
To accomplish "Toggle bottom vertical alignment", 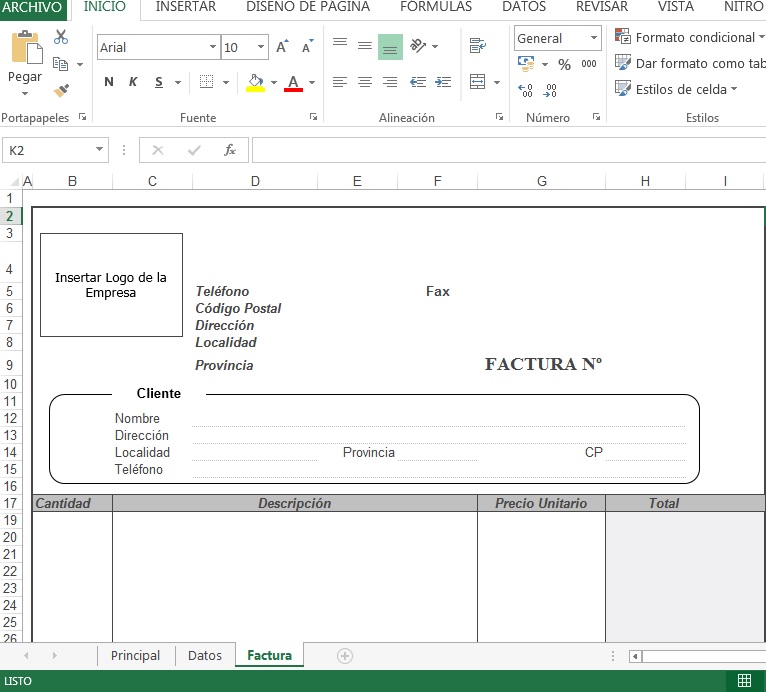I will tap(390, 47).
